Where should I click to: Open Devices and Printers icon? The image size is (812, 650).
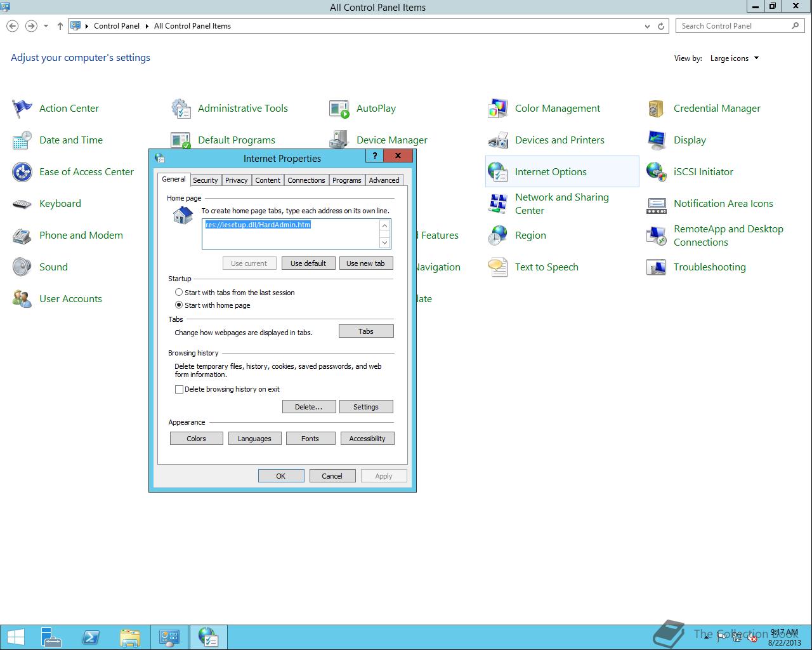point(498,140)
